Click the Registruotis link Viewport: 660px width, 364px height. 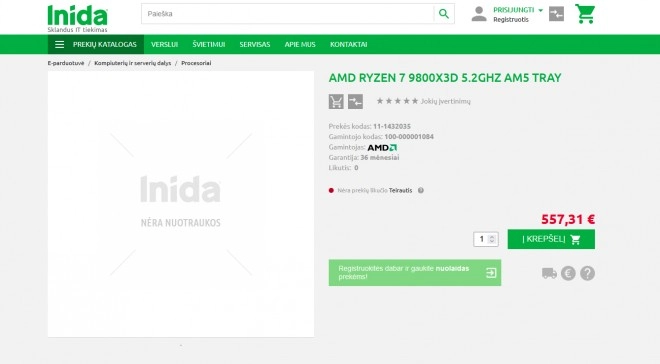[511, 19]
